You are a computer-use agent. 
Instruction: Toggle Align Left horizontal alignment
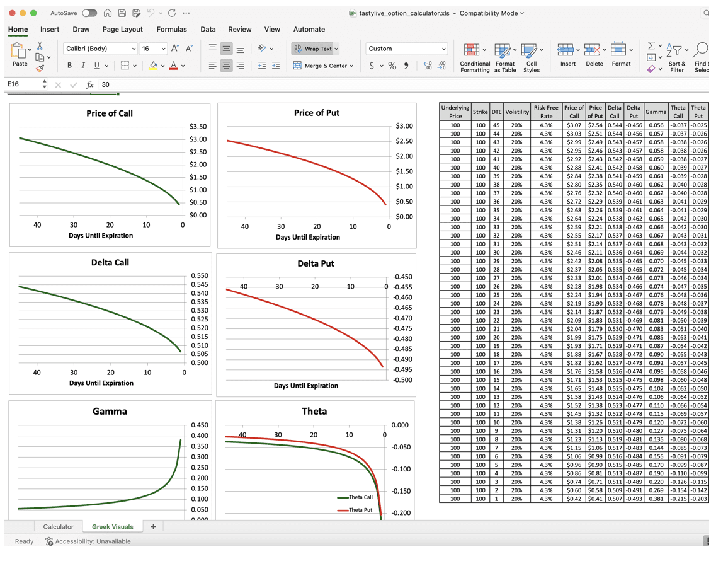(213, 66)
